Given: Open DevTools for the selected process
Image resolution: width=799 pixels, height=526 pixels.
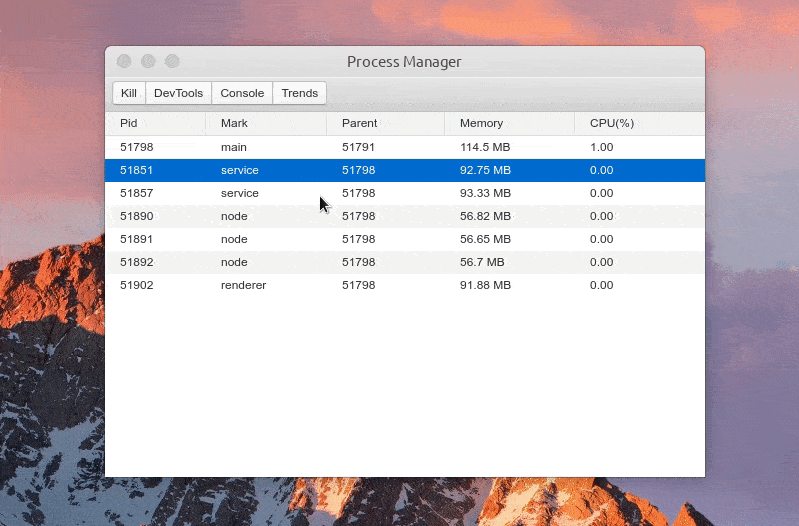Looking at the screenshot, I should click(x=178, y=93).
